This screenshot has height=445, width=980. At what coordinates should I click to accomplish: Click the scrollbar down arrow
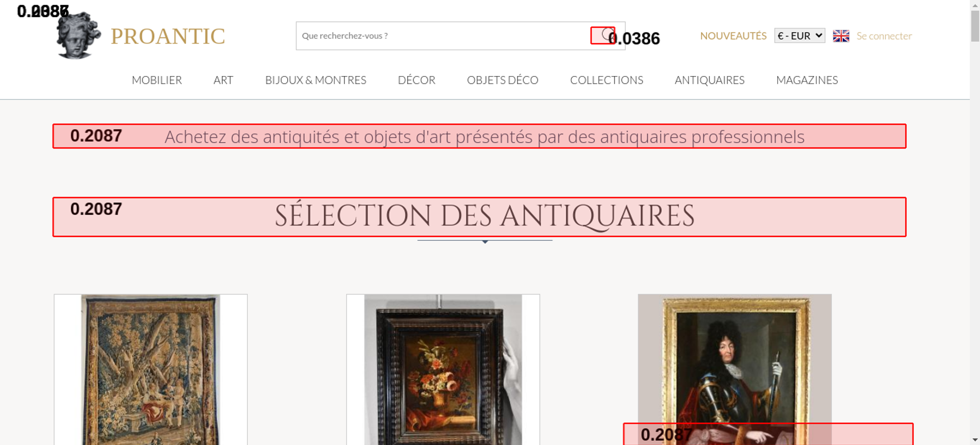click(975, 440)
